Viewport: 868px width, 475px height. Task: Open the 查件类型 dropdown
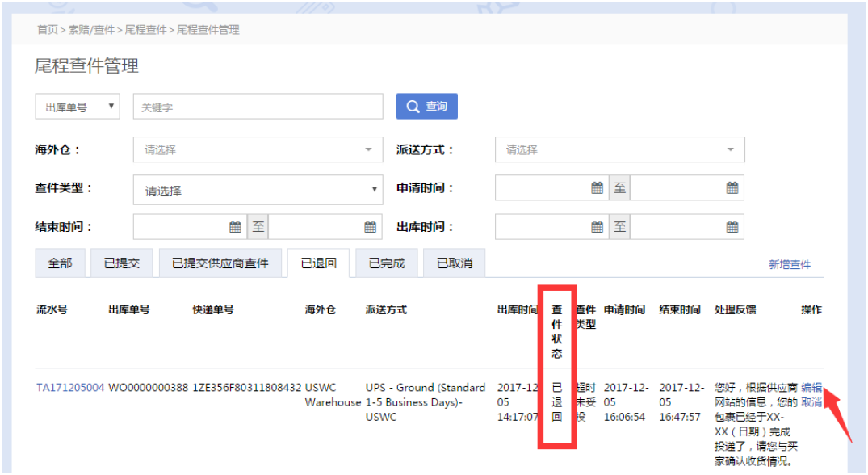[x=258, y=190]
